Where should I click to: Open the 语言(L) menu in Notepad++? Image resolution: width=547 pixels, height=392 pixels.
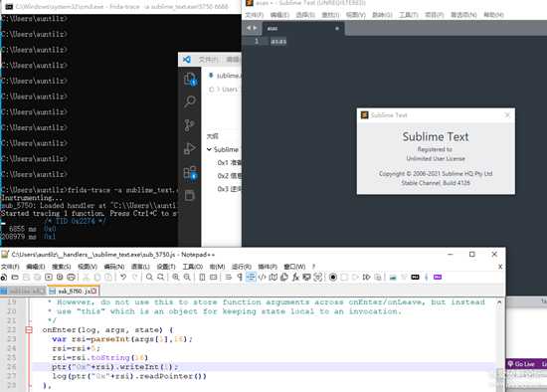pos(140,267)
